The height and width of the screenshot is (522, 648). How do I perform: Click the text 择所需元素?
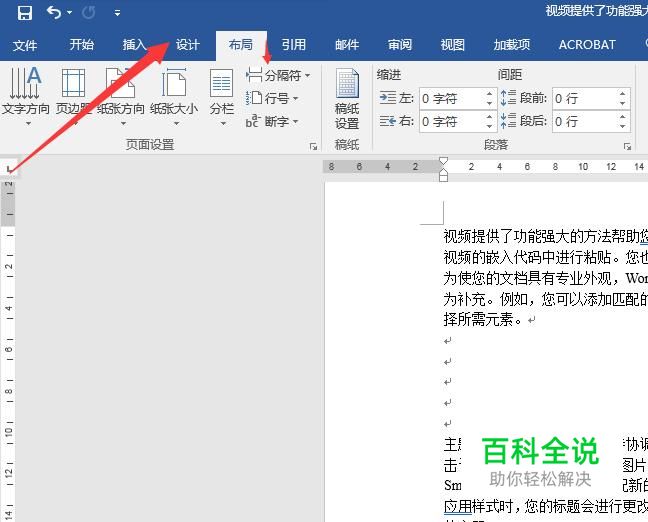[x=478, y=319]
